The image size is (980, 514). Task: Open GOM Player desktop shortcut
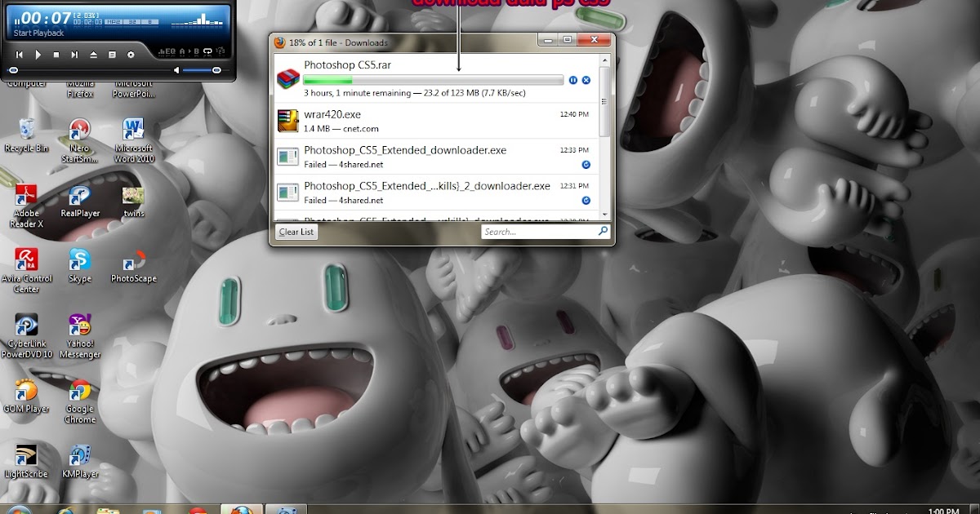tap(26, 397)
